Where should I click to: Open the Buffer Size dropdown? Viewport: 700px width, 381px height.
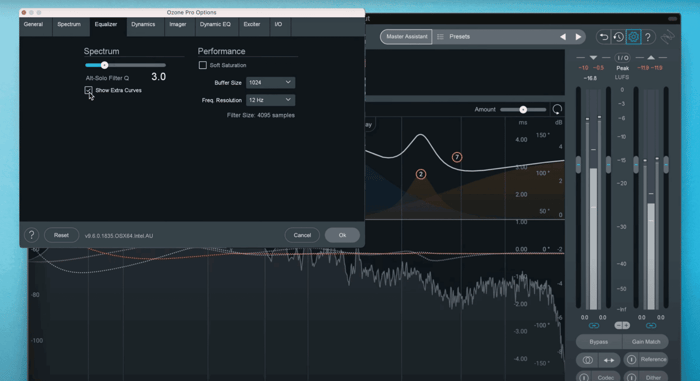tap(271, 83)
